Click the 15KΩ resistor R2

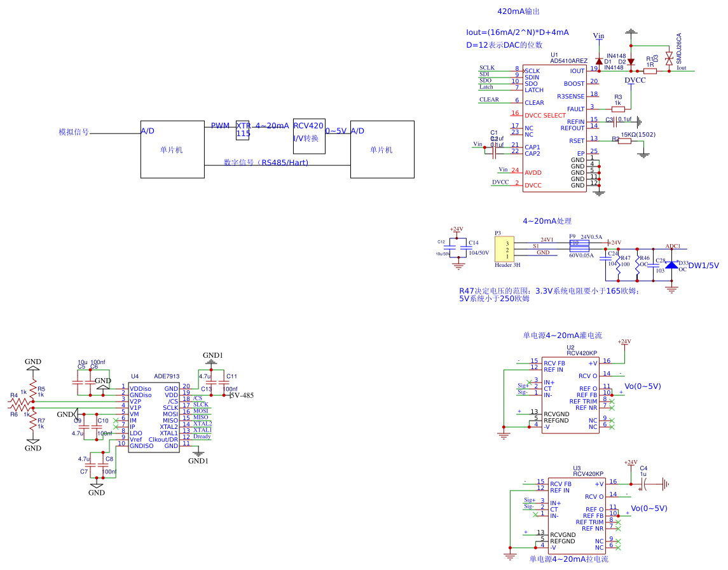coord(624,141)
